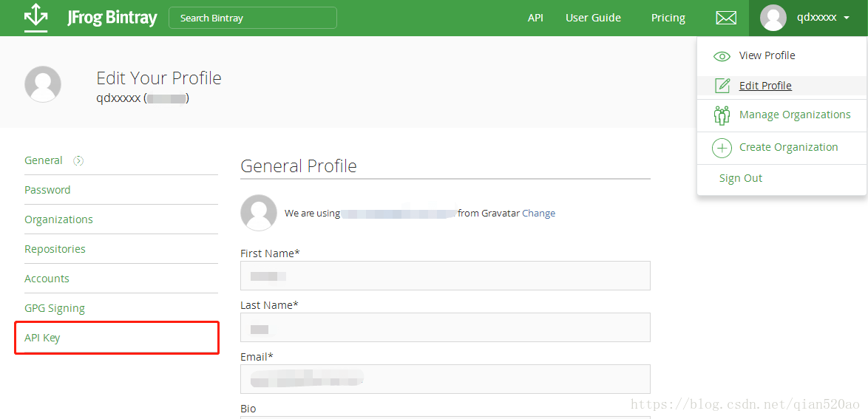This screenshot has height=419, width=868.
Task: Open the Repositories section in the sidebar
Action: (55, 249)
